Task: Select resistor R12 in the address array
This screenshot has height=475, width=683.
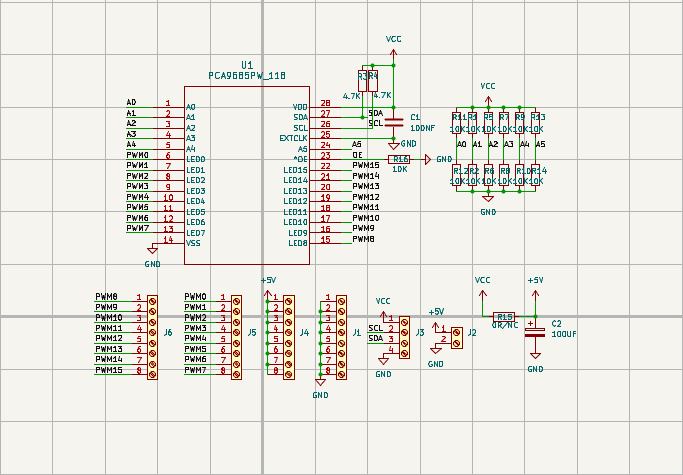Action: (x=456, y=175)
